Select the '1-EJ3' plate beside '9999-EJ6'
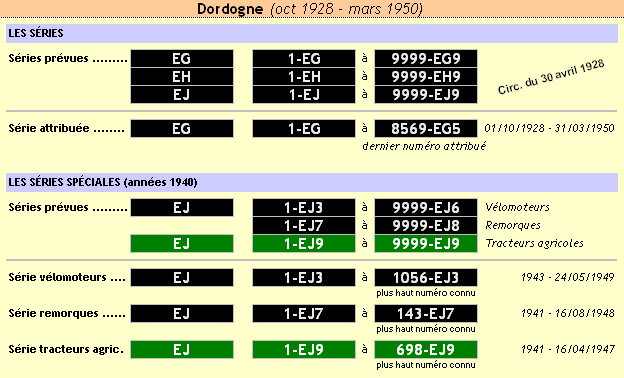This screenshot has height=378, width=624. click(304, 208)
